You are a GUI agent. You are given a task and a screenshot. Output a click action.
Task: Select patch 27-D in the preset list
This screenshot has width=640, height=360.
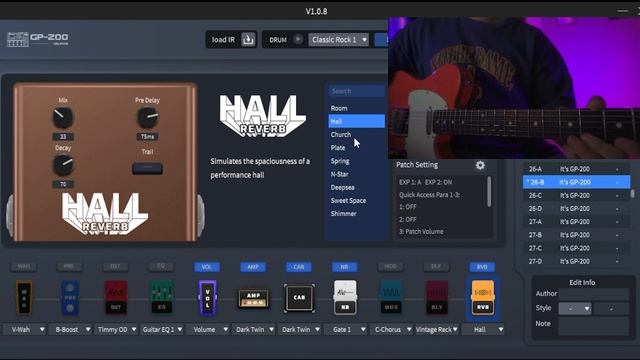tap(576, 261)
